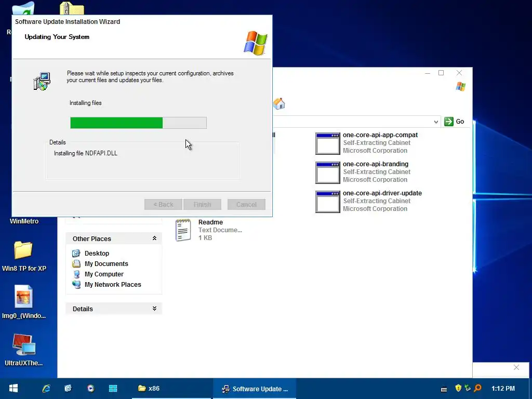532x399 pixels.
Task: Click the Cancel button in wizard
Action: pos(246,205)
